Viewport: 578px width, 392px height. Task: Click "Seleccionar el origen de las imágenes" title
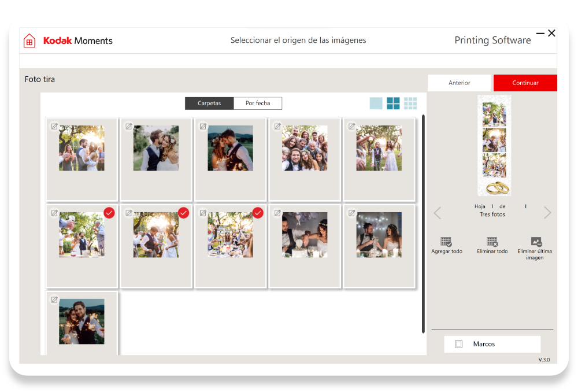298,40
